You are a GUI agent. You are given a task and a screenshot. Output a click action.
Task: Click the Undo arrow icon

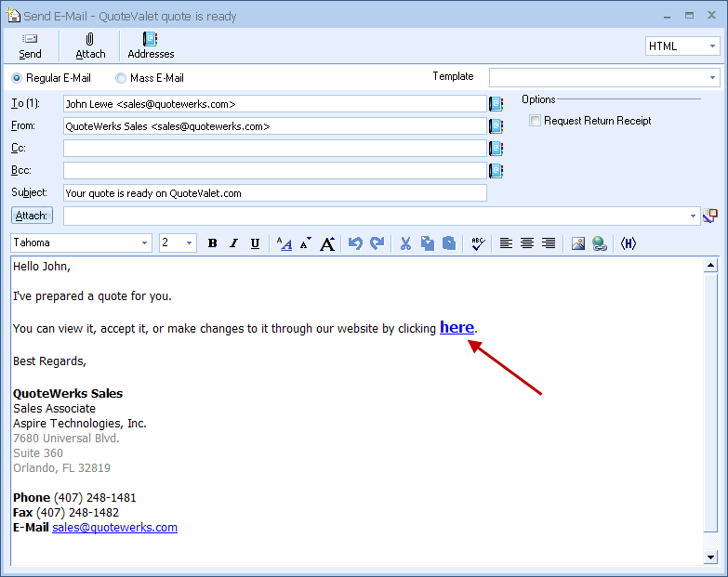(x=355, y=243)
